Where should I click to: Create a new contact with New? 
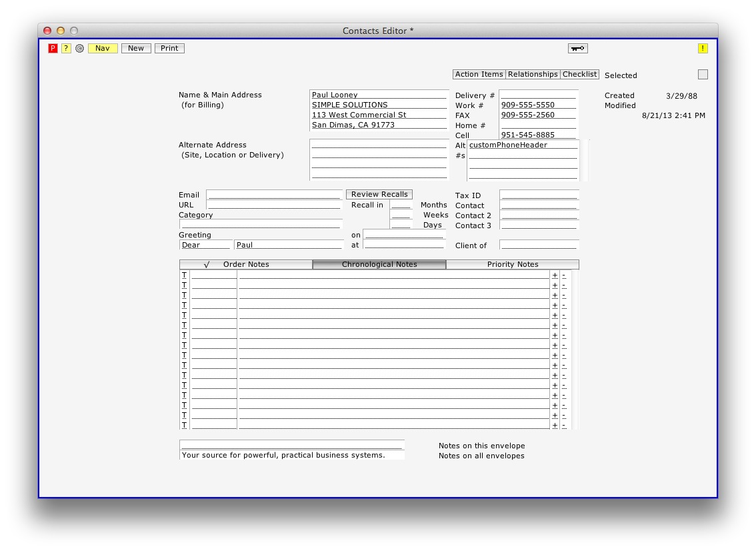tap(136, 48)
